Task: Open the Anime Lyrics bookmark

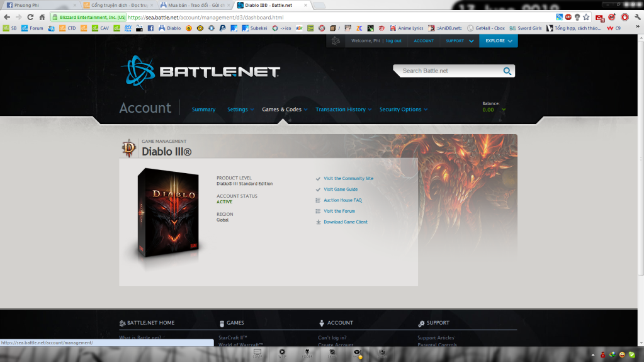Action: 407,28
